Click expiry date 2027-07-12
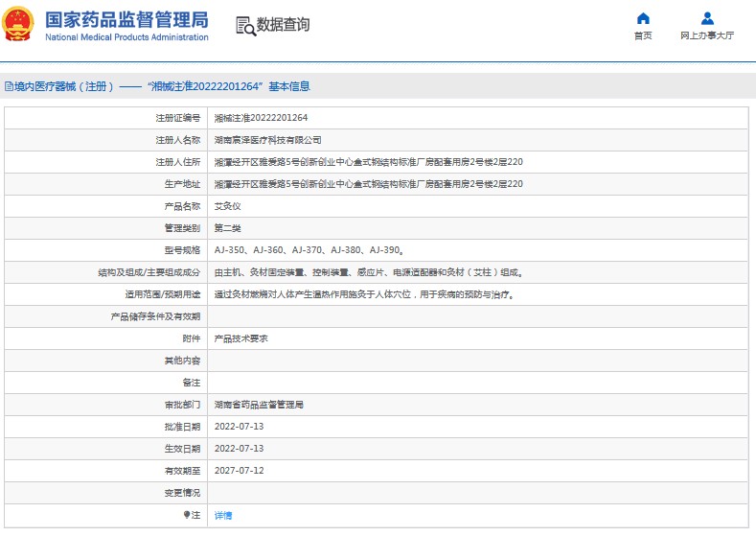The height and width of the screenshot is (536, 756). [239, 471]
